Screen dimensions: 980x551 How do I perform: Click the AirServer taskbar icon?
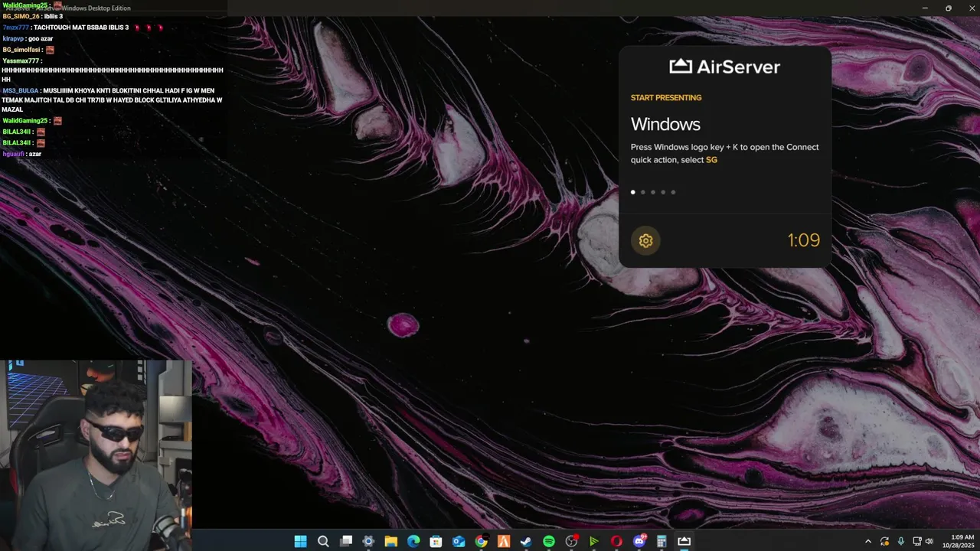(684, 541)
